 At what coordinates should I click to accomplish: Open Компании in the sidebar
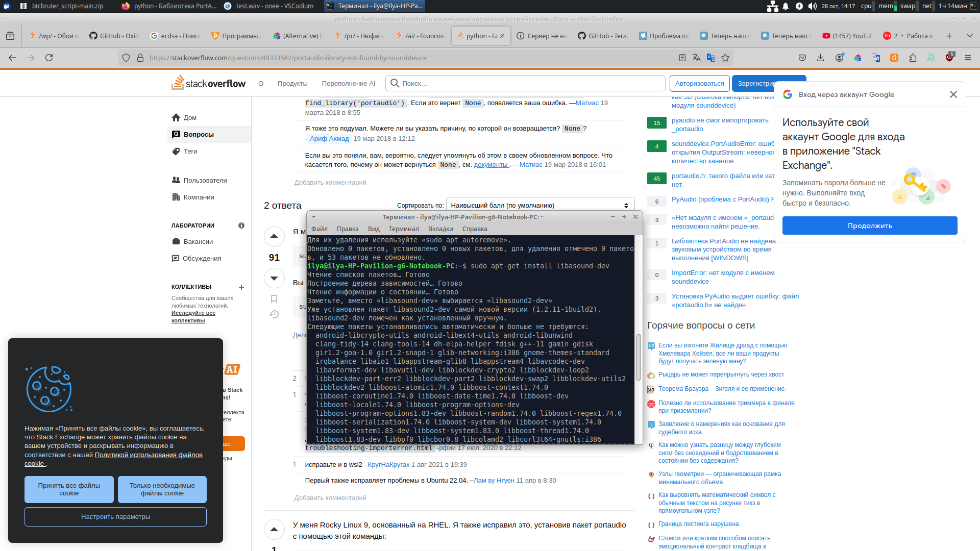pyautogui.click(x=209, y=197)
